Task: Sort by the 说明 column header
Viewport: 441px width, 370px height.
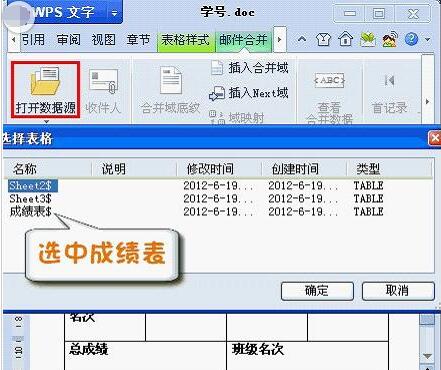Action: [x=134, y=169]
